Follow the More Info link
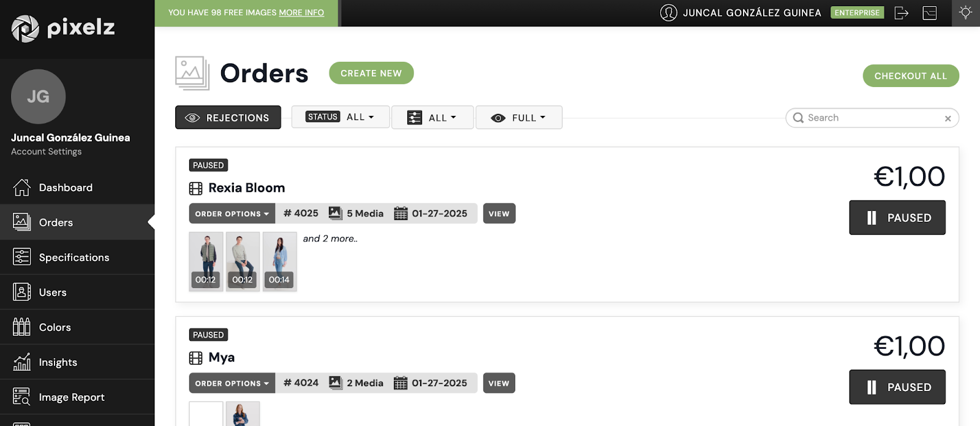The image size is (980, 426). pyautogui.click(x=301, y=13)
